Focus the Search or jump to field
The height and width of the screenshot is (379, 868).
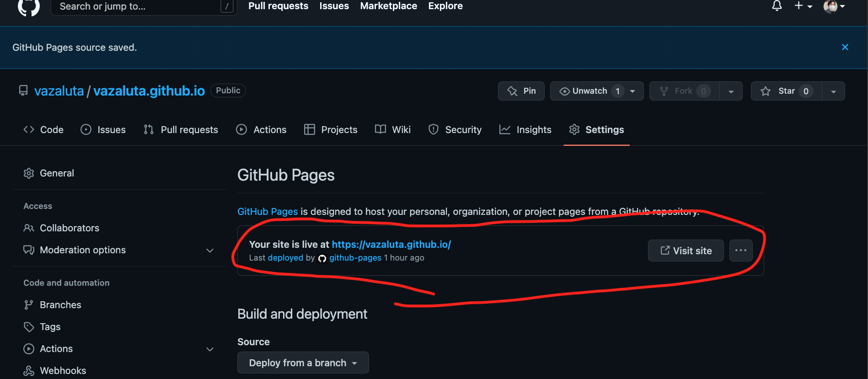click(144, 6)
